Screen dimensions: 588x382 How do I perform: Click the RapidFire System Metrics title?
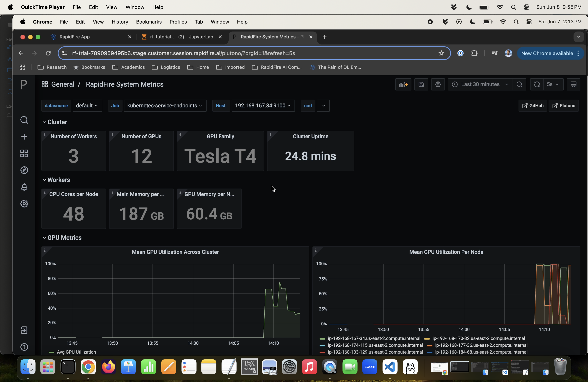point(124,84)
